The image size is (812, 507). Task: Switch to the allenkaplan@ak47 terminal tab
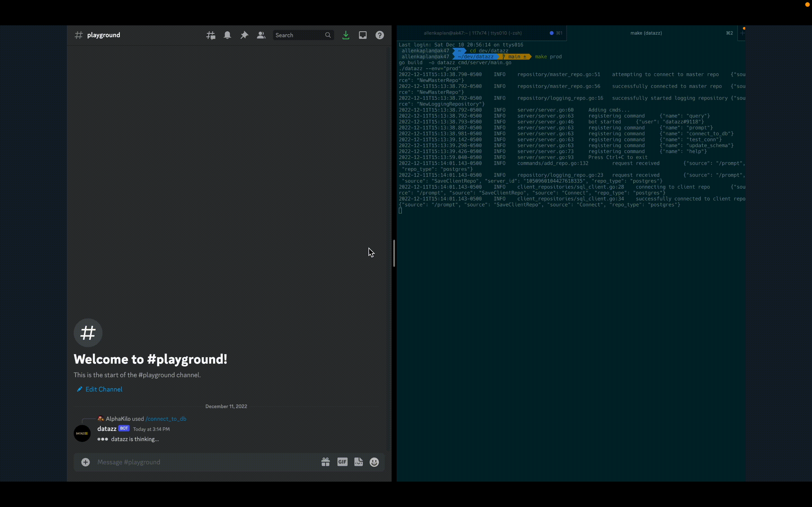click(x=472, y=33)
